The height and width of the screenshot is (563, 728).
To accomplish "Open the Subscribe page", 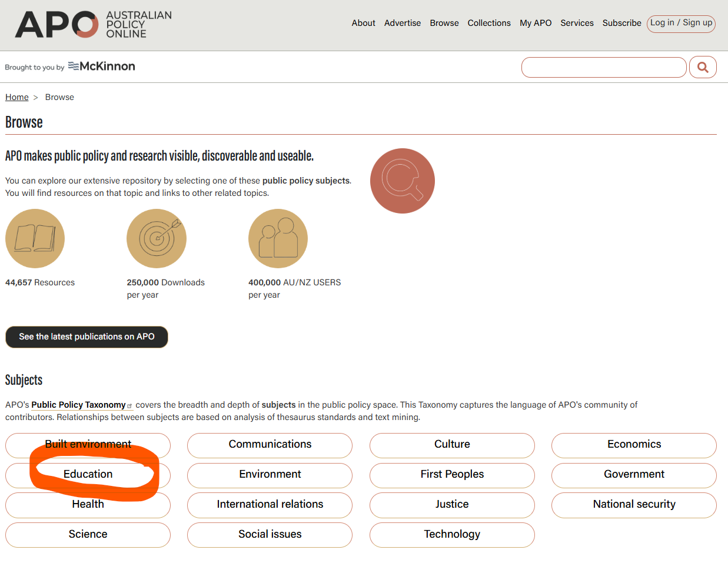I will [621, 23].
